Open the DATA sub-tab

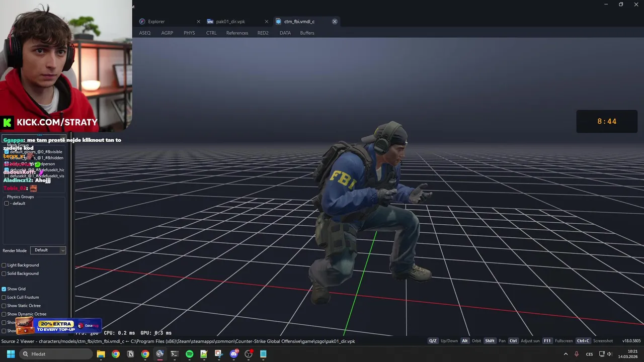point(285,33)
